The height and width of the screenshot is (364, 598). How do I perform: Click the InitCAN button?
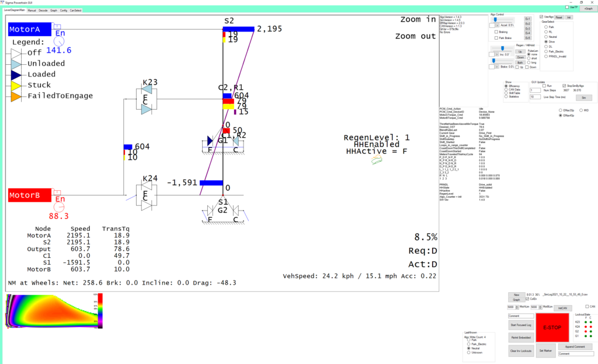click(562, 307)
